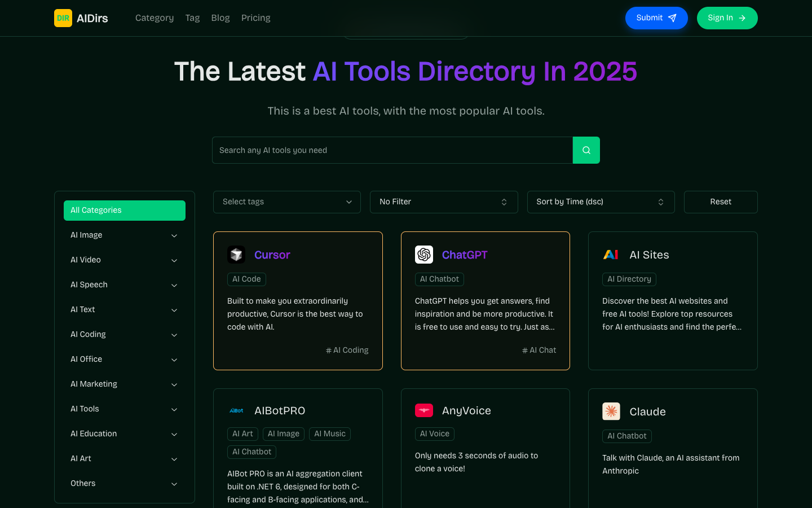
Task: Click the yellow DIR AIDirs logo
Action: point(63,18)
